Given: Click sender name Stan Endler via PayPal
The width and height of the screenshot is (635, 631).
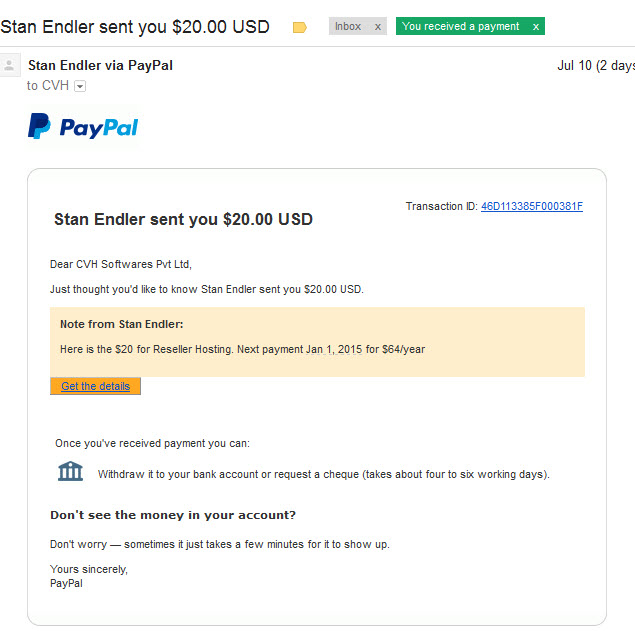Looking at the screenshot, I should [100, 65].
